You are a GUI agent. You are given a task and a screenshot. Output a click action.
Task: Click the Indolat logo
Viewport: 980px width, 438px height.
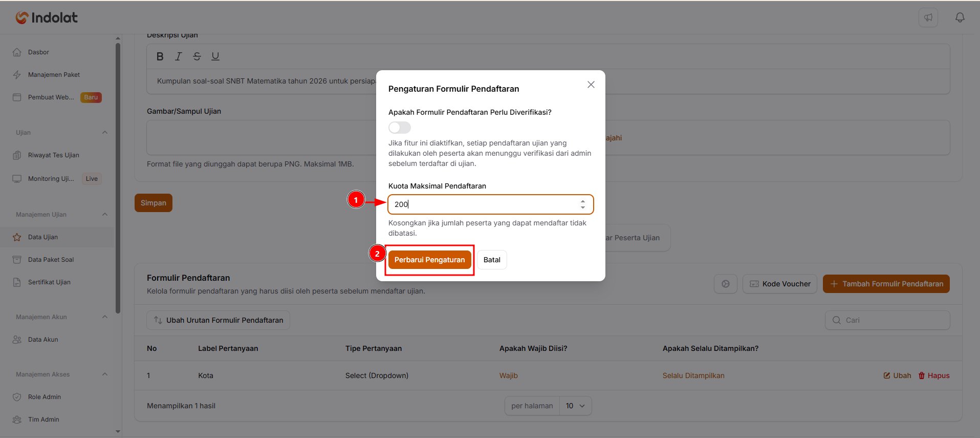tap(47, 18)
